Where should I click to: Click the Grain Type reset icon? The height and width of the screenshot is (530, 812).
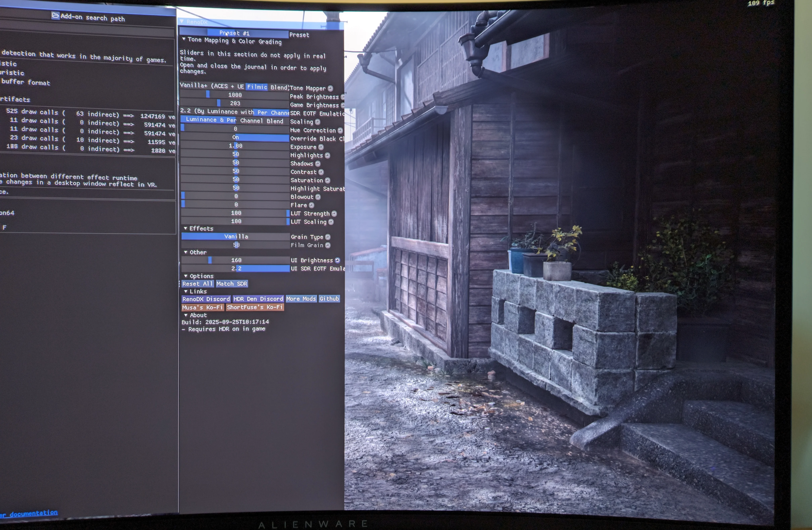coord(328,237)
